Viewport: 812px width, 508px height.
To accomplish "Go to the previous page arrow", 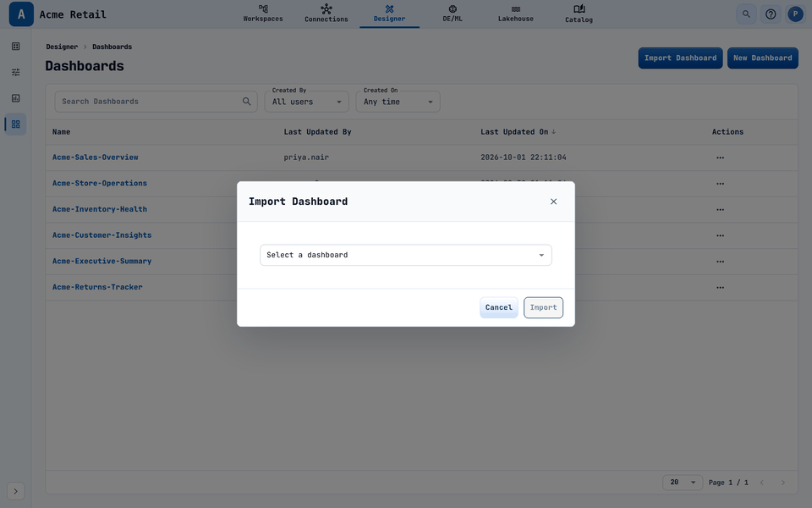I will click(762, 483).
